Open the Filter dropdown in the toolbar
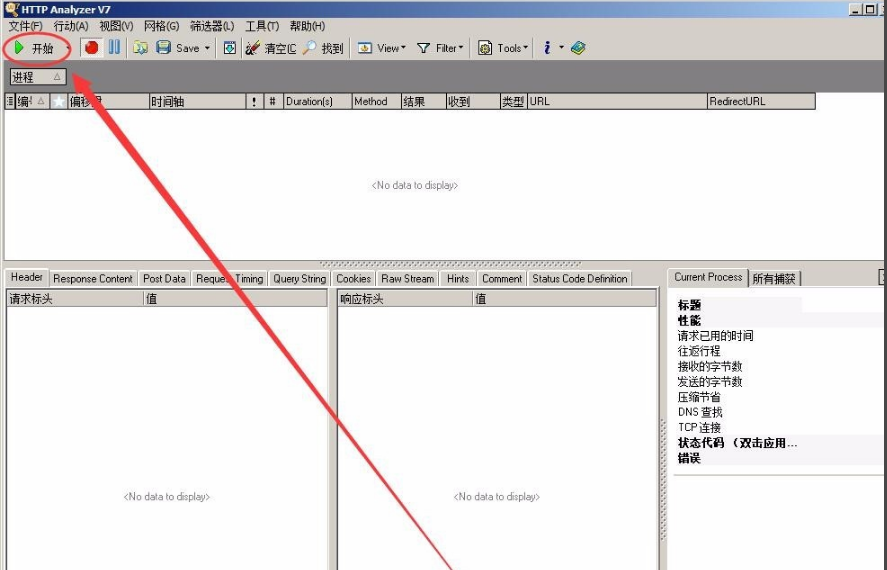887x570 pixels. pyautogui.click(x=440, y=49)
